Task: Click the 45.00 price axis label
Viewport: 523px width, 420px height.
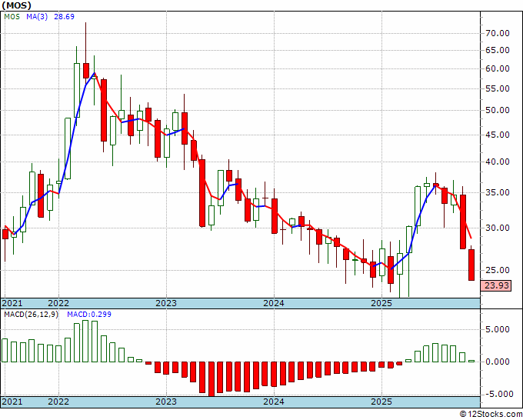Action: (498, 135)
